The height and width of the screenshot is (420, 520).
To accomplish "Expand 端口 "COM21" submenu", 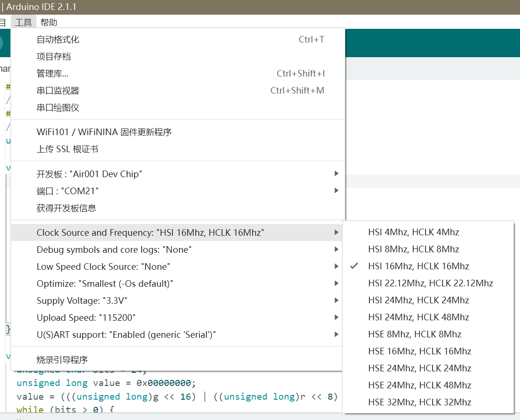I will pos(178,191).
